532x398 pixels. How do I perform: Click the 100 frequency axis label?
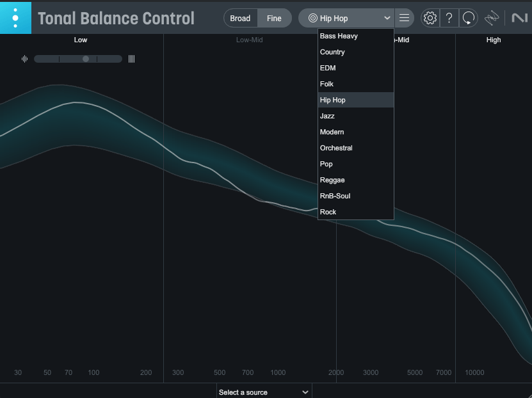pos(93,372)
